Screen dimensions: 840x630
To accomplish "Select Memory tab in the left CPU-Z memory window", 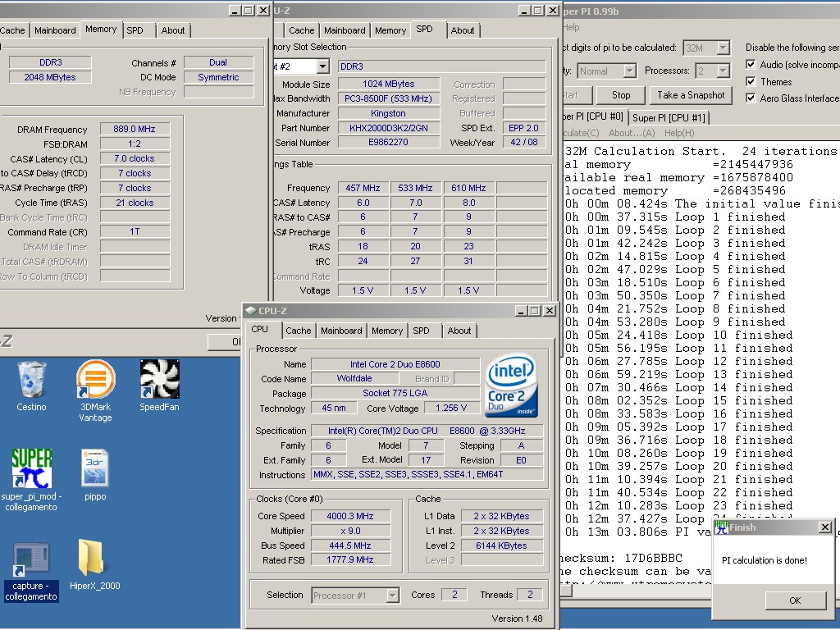I will (101, 29).
